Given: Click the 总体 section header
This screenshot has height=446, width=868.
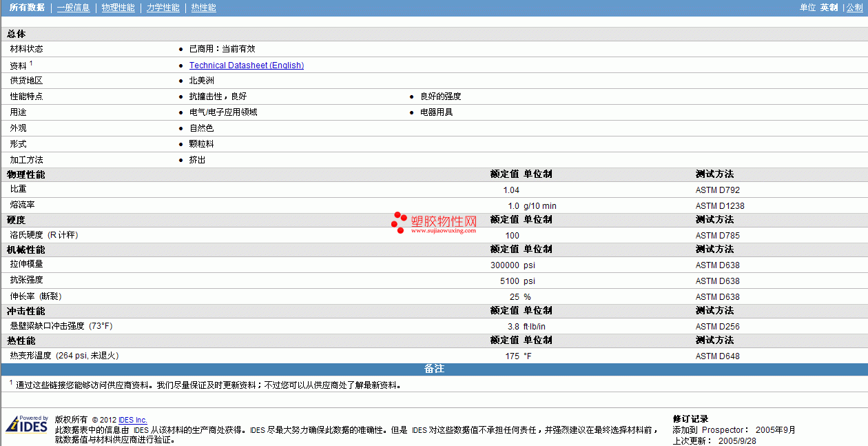Looking at the screenshot, I should click(17, 34).
